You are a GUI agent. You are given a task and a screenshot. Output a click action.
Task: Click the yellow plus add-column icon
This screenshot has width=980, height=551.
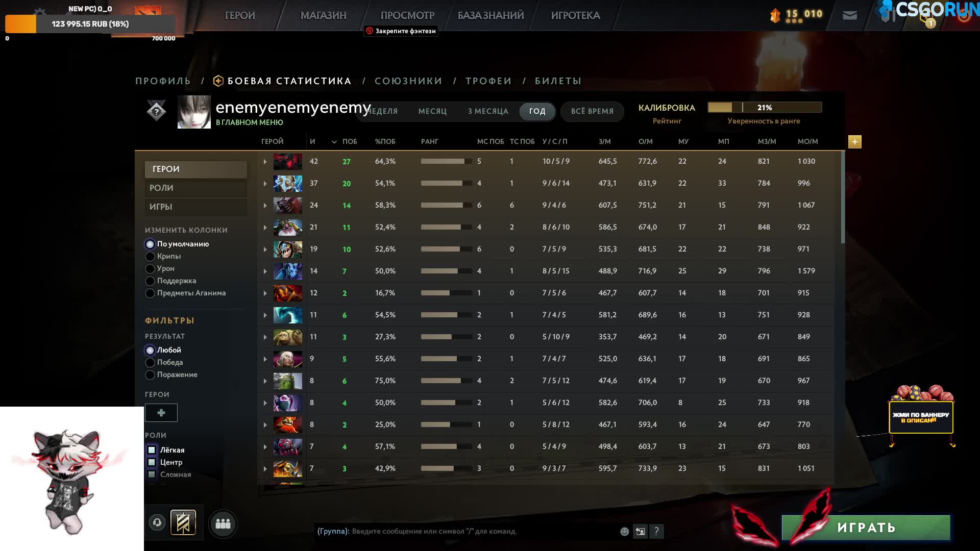tap(854, 142)
